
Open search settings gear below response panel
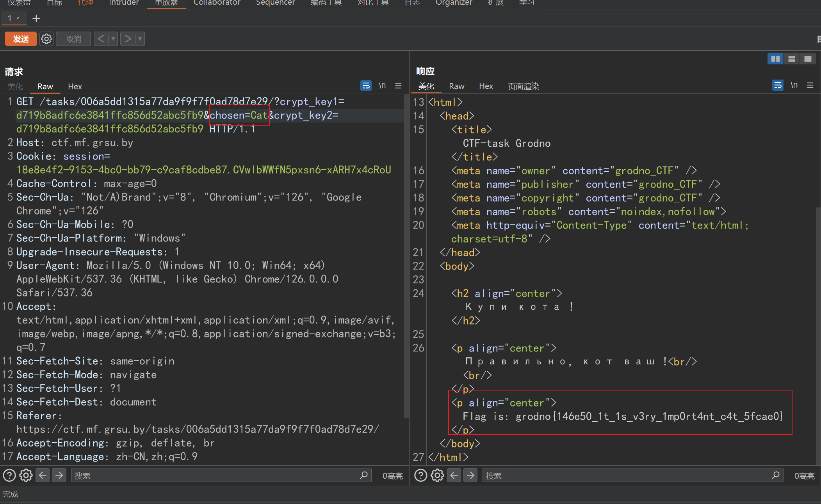pos(437,475)
